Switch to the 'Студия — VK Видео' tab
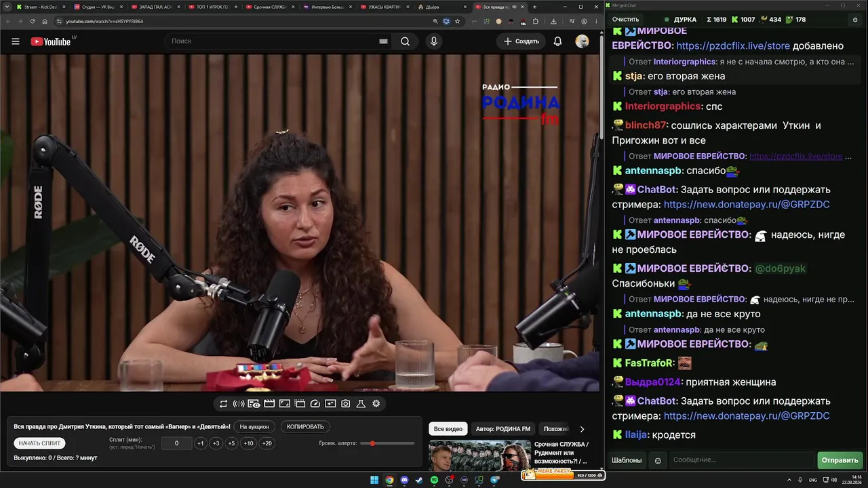 (97, 7)
